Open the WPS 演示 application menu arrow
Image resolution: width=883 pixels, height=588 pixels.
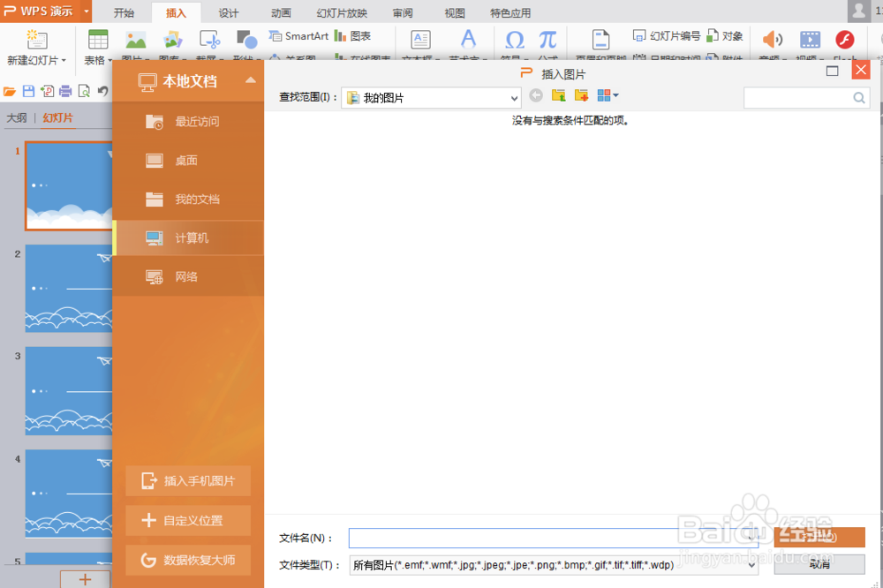tap(87, 11)
